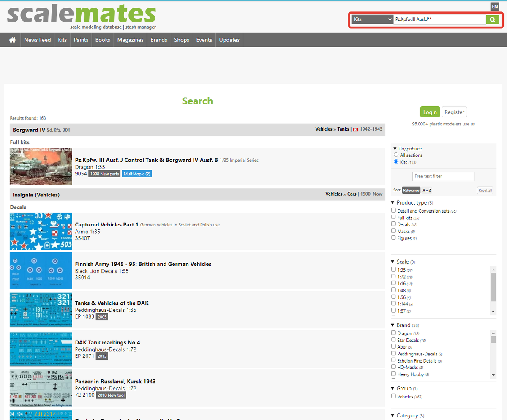
Task: Open the Updates menu item
Action: [x=229, y=40]
